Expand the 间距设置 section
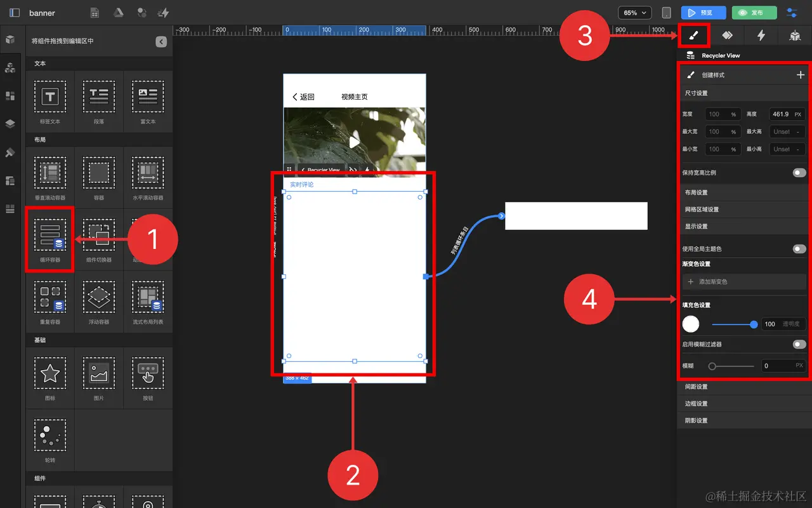Viewport: 812px width, 508px height. (743, 387)
